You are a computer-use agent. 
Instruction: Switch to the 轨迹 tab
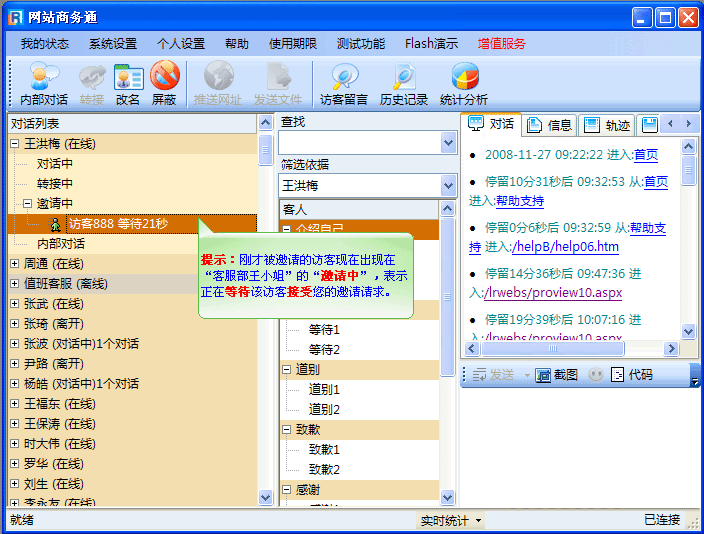coord(607,125)
